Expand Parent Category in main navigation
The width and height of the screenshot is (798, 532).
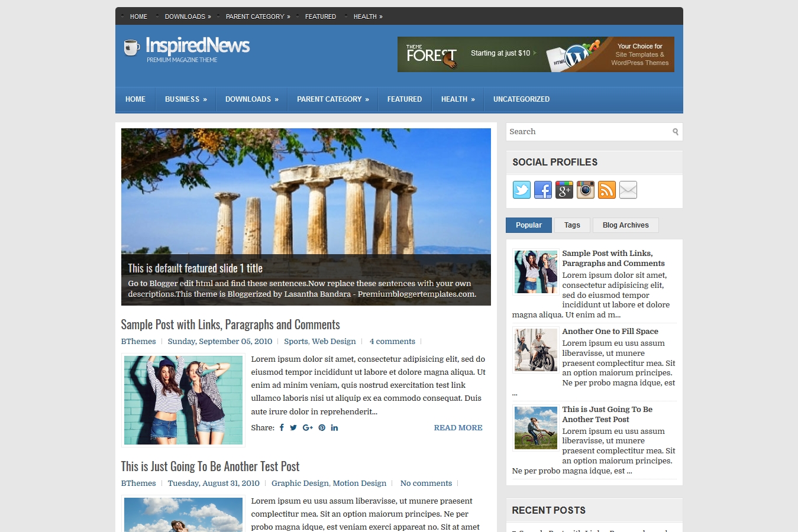click(x=332, y=99)
